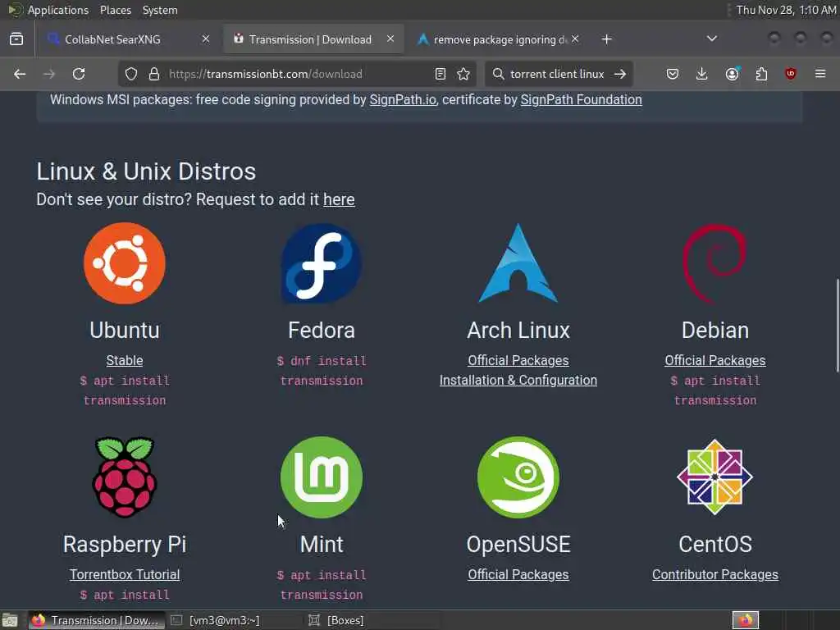This screenshot has height=630, width=840.
Task: Submit search with the arrow in search box
Action: pos(620,74)
